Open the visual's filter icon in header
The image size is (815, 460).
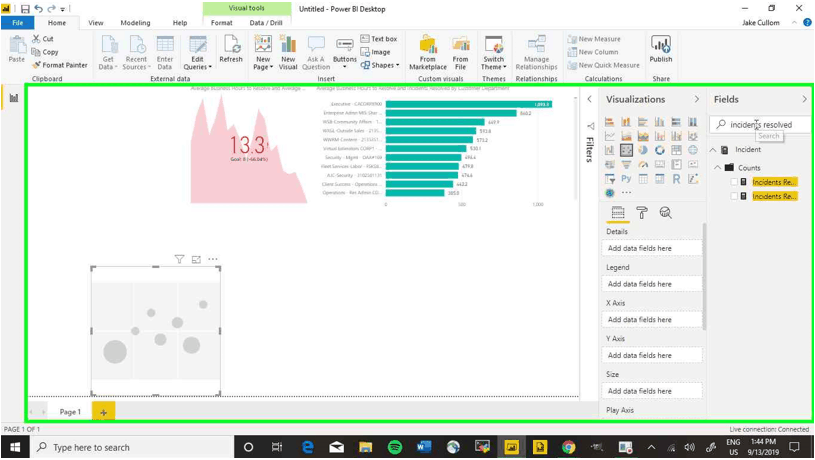click(179, 259)
